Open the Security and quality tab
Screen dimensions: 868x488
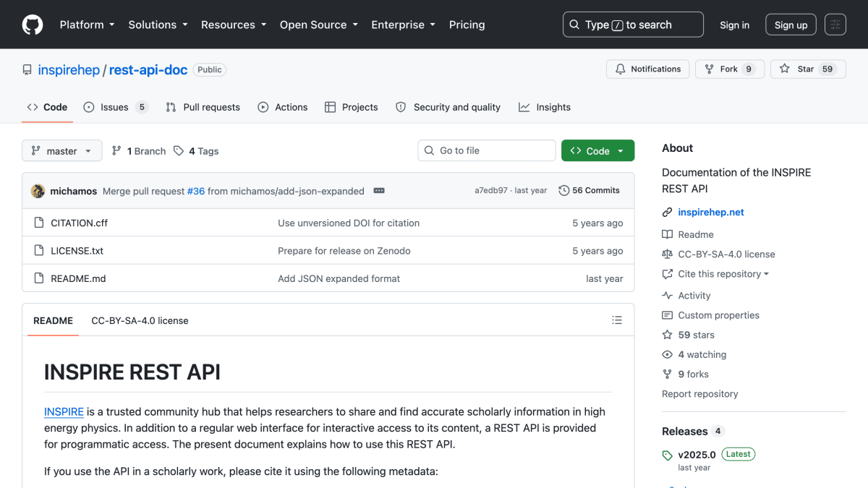point(448,107)
